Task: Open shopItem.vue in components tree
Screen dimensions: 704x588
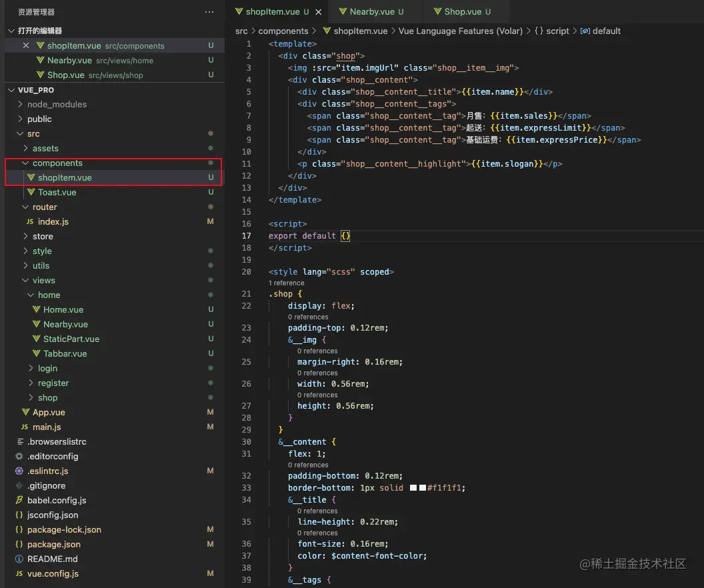Action: pos(115,177)
